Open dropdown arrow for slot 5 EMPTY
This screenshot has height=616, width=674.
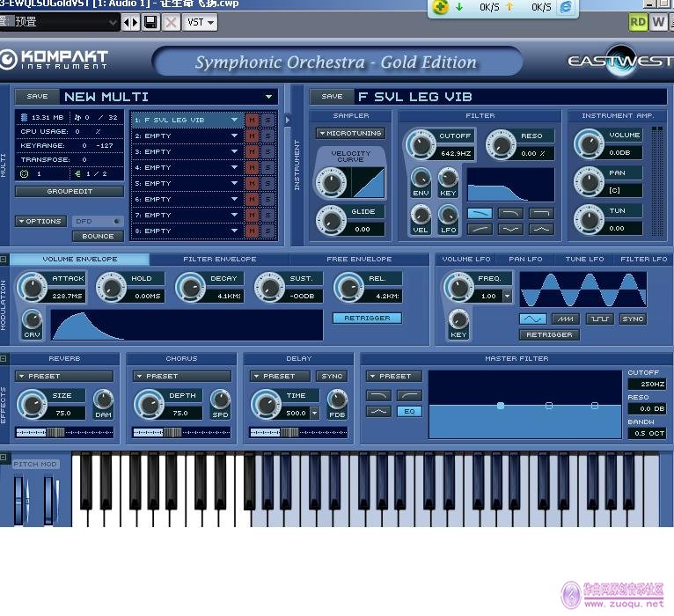coord(234,184)
